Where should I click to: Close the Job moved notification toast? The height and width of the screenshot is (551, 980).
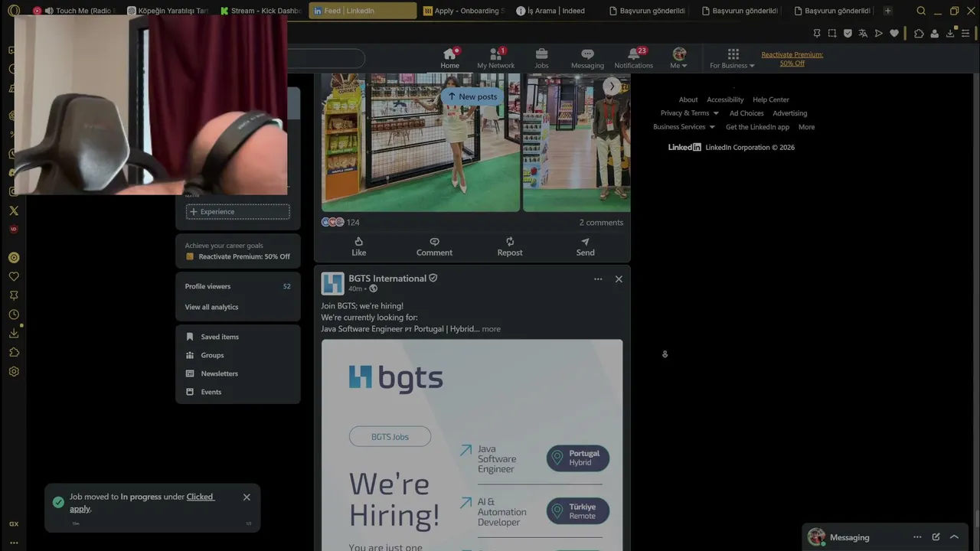point(247,497)
